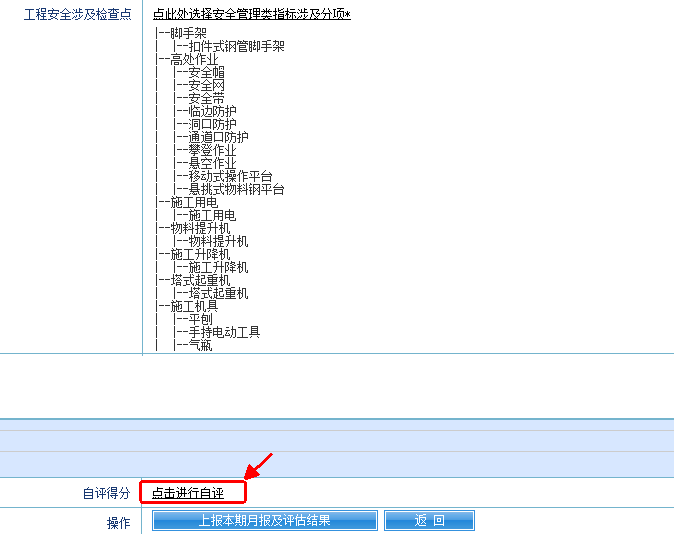Pick the 安全带 entry
Viewport: 674px width, 534px height.
[x=206, y=98]
